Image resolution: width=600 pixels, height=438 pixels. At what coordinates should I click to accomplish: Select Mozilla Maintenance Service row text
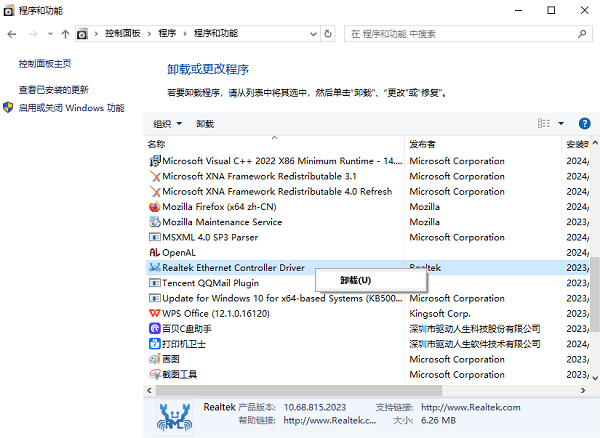tap(222, 222)
